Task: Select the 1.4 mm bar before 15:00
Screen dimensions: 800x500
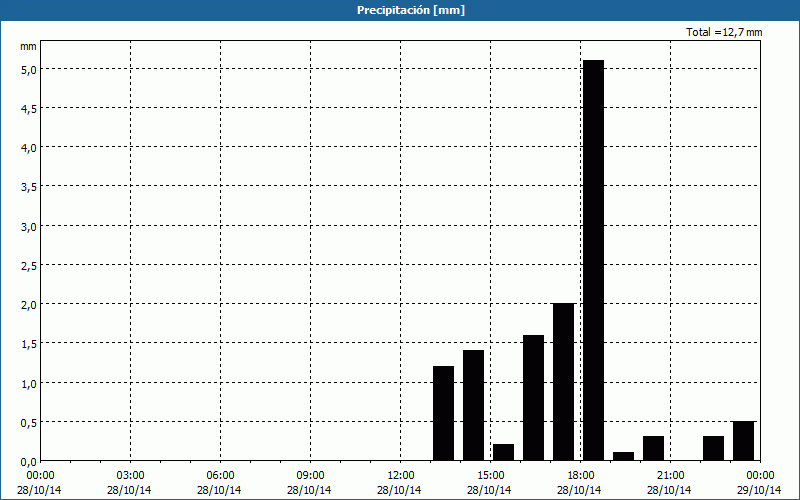Action: 473,405
